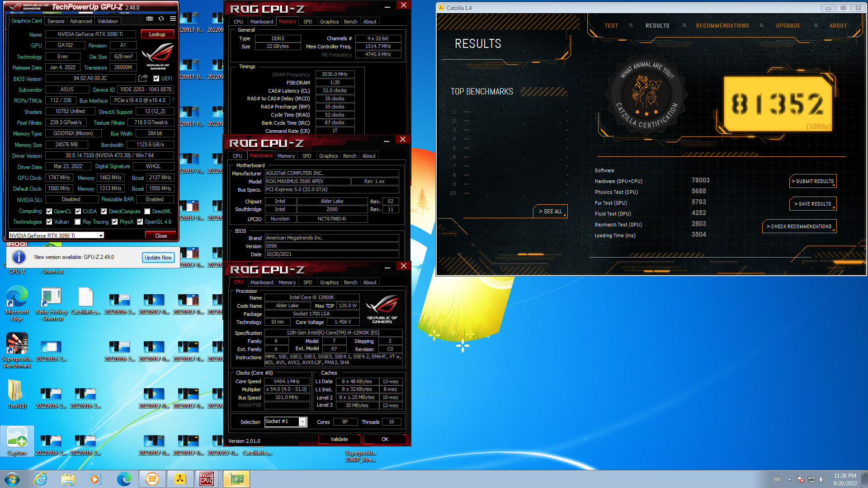Open GPU-Z hamburger menu icon
This screenshot has width=868, height=488.
click(173, 19)
